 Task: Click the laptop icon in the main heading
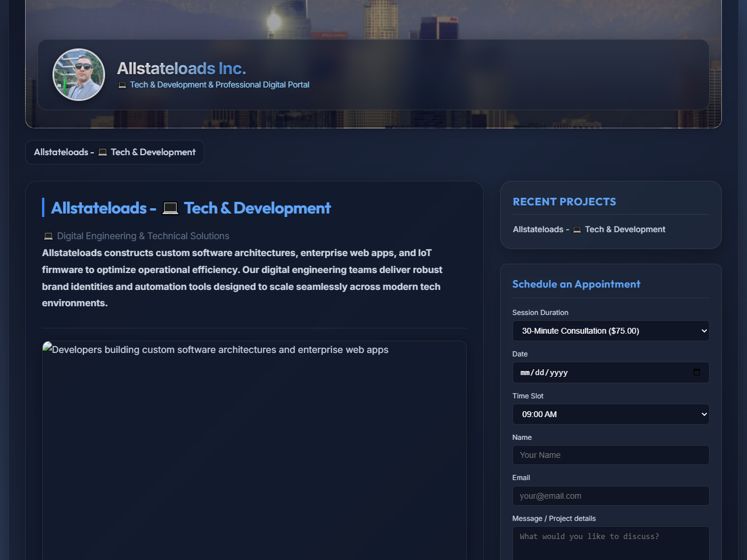tap(170, 208)
